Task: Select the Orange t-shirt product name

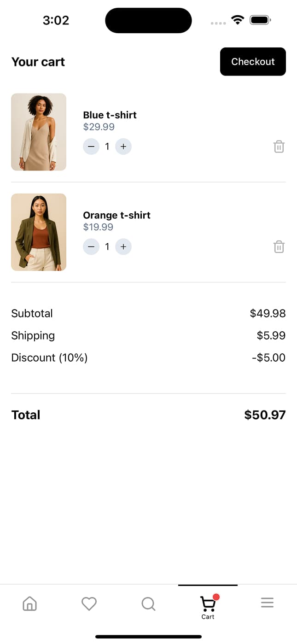Action: pyautogui.click(x=116, y=215)
